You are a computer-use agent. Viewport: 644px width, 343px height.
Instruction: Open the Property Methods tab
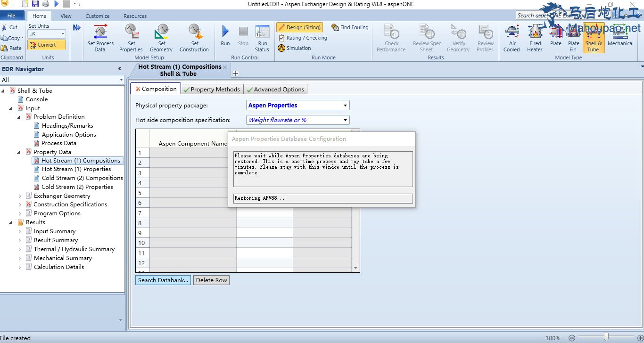212,89
